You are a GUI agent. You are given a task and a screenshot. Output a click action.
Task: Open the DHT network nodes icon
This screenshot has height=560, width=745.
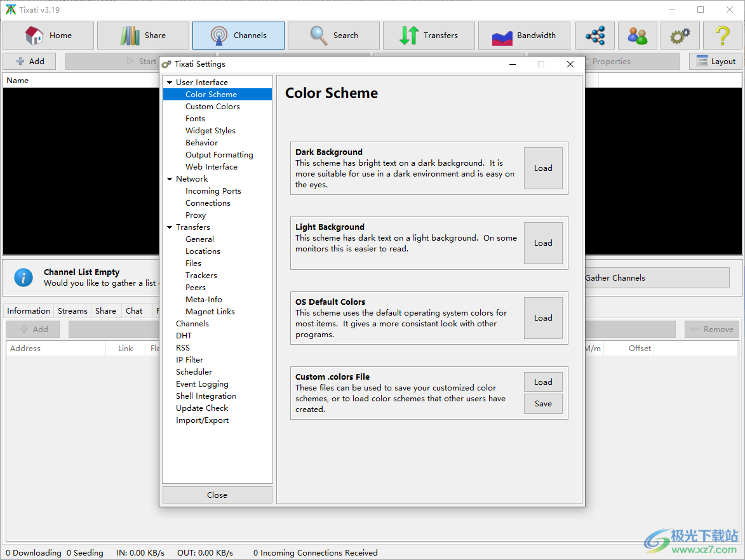[595, 36]
